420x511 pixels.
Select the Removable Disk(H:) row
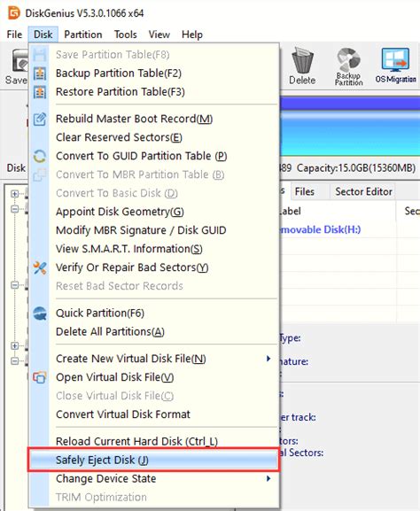(349, 229)
